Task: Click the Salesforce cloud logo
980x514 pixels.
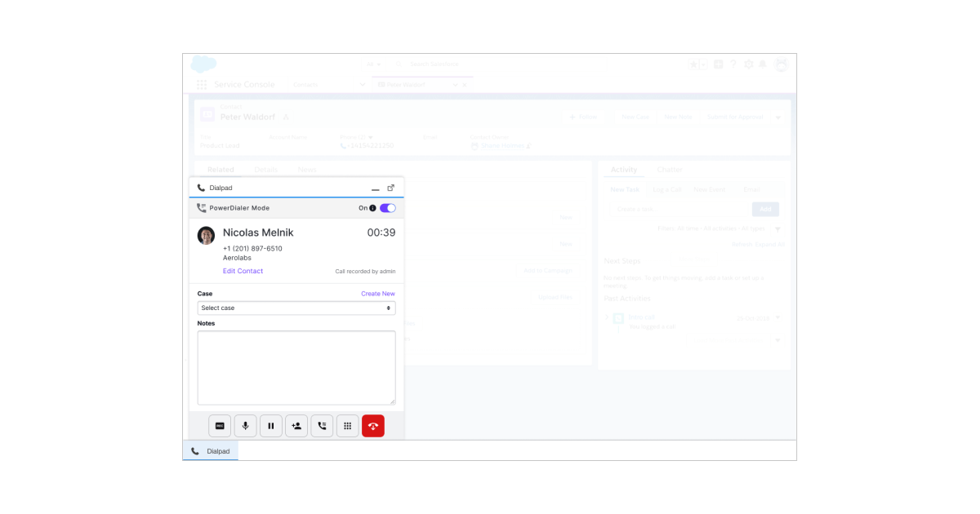Action: (203, 64)
